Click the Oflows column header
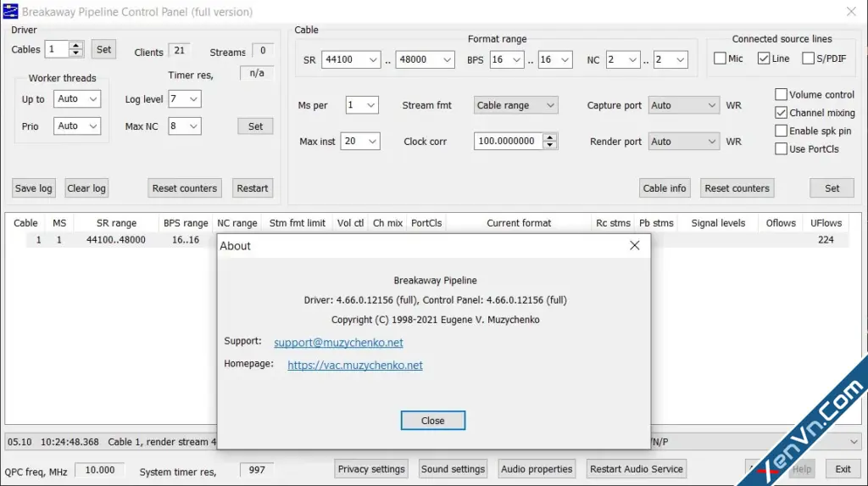Viewport: 868px width, 486px height. coord(781,223)
